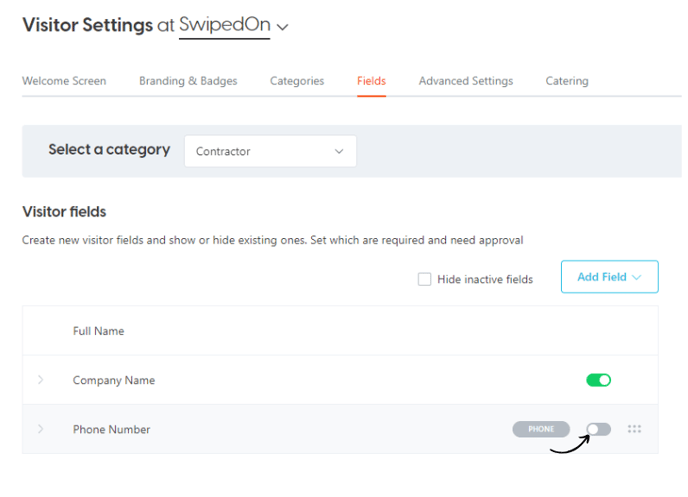The width and height of the screenshot is (688, 497).
Task: Switch to the Catering tab
Action: [567, 81]
